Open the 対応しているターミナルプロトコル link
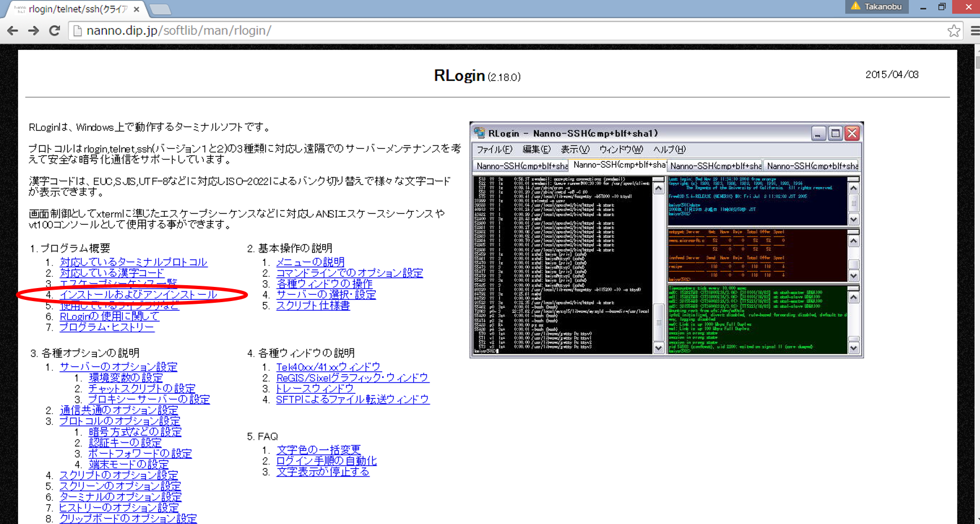 tap(134, 262)
